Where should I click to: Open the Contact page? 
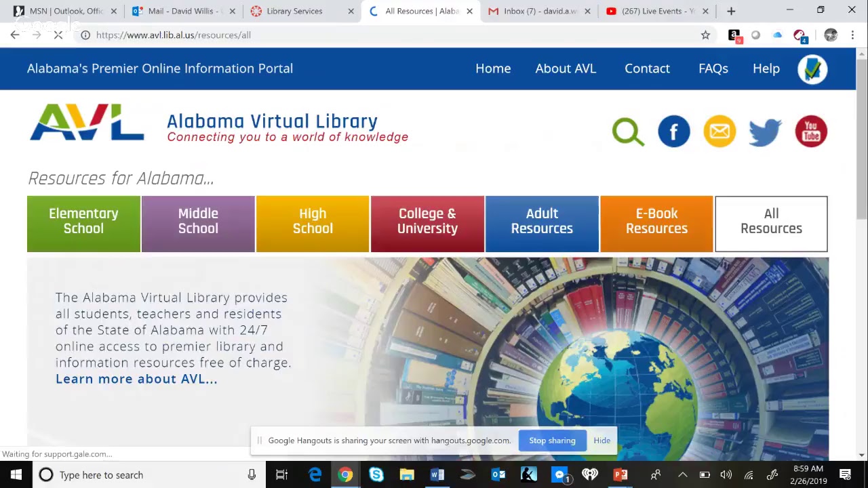(x=647, y=68)
